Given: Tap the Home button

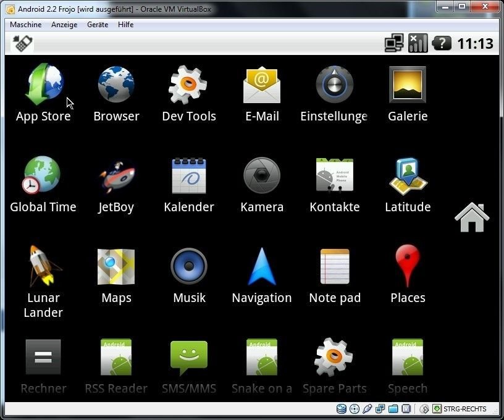Looking at the screenshot, I should coord(471,217).
